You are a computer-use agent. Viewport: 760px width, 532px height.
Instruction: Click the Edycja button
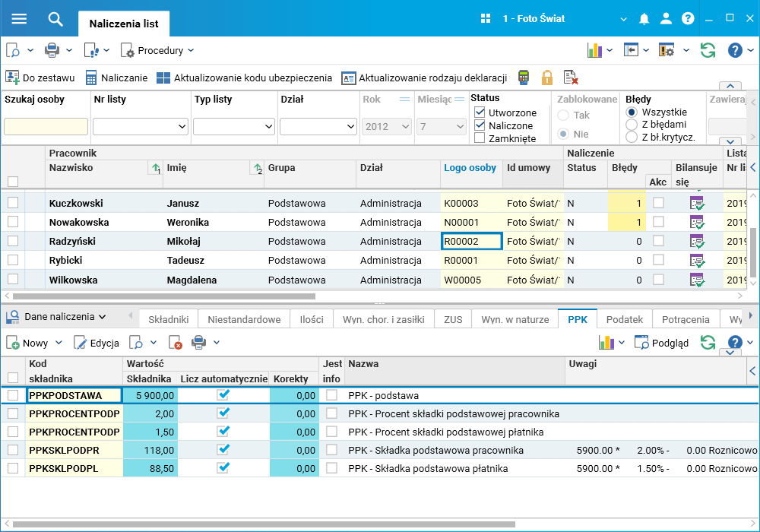(97, 343)
